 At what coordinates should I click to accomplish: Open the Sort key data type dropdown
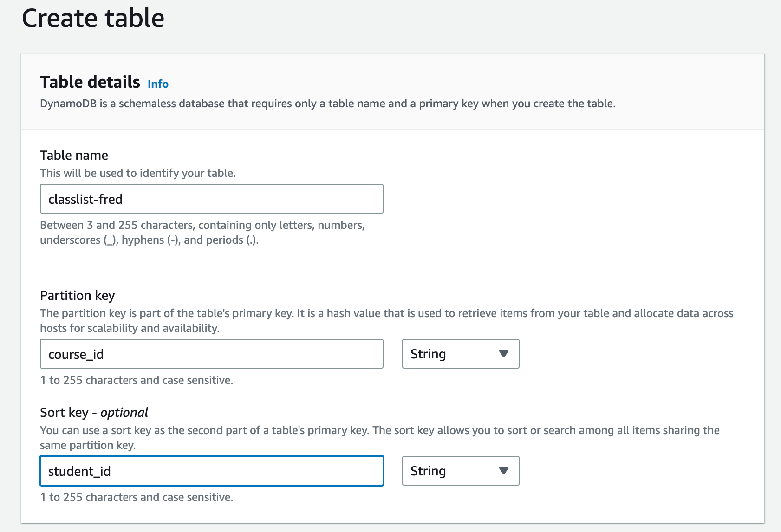(x=460, y=471)
